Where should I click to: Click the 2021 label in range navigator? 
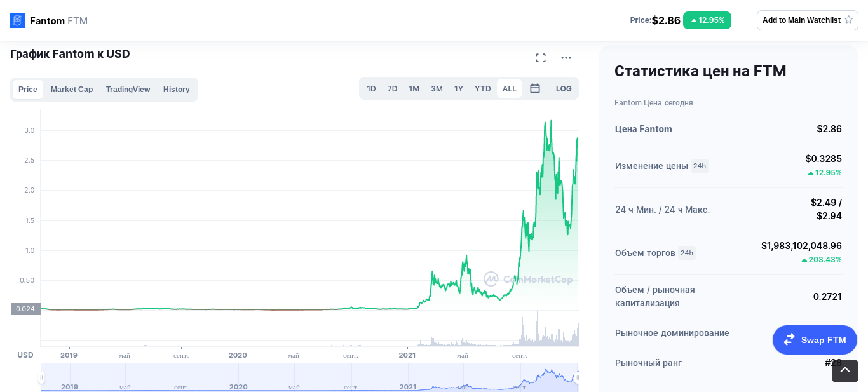(x=408, y=387)
